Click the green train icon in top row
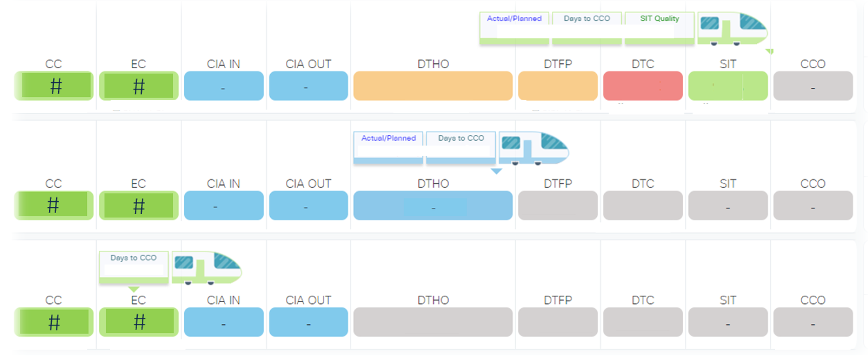This screenshot has height=356, width=868. tap(732, 28)
